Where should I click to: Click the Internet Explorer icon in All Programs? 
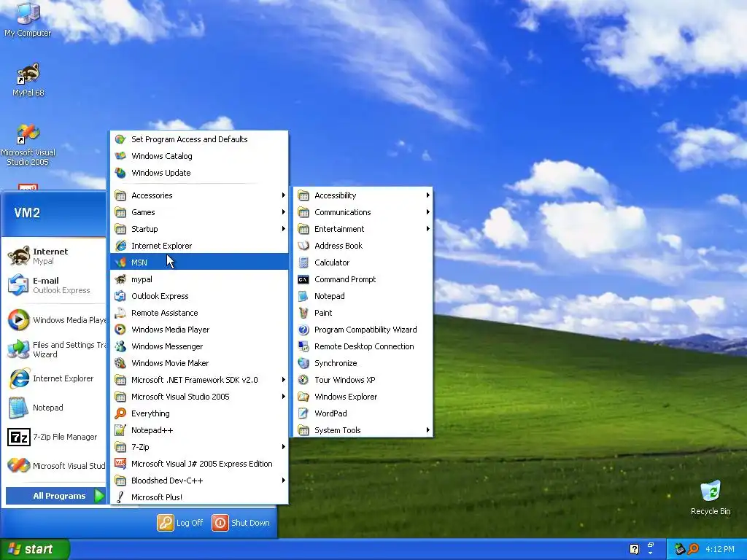(x=120, y=246)
